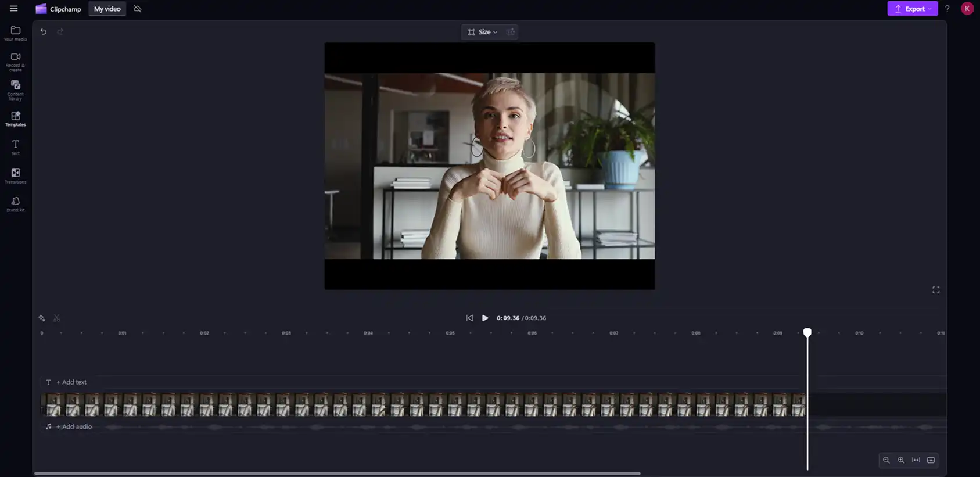
Task: Open the Brand kit panel
Action: [16, 204]
